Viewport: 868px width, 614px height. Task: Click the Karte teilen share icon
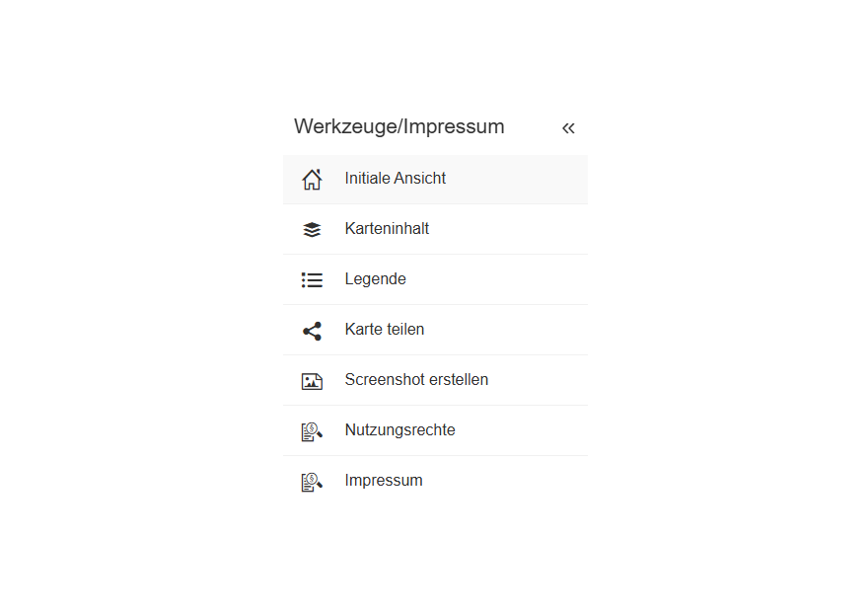click(x=312, y=330)
